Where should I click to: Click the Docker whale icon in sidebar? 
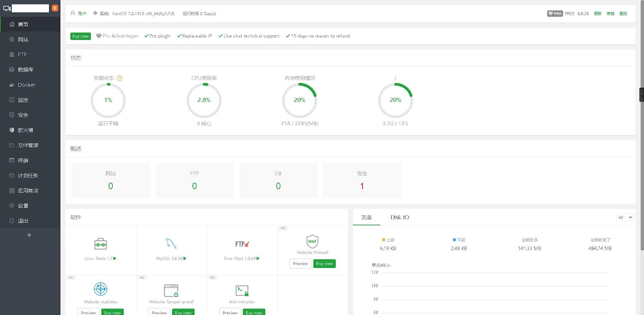coord(12,85)
